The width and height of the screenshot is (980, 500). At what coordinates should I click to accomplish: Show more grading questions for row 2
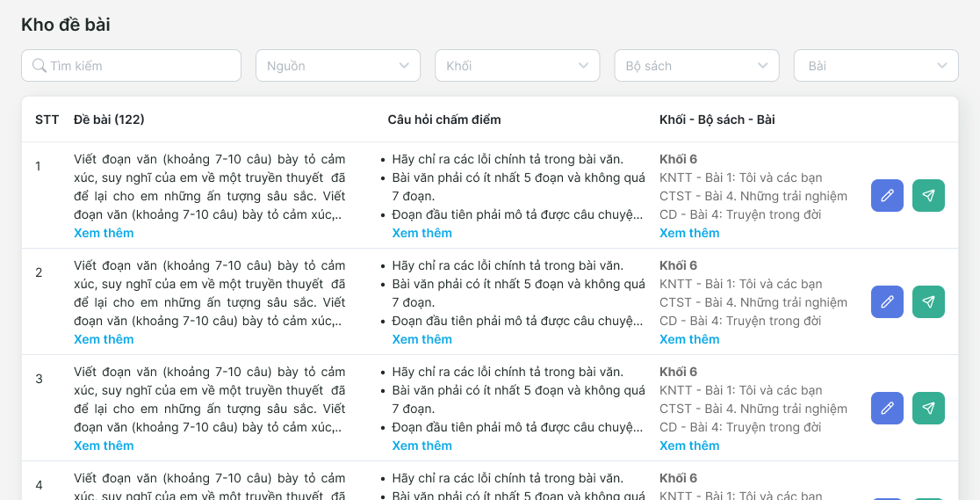pyautogui.click(x=422, y=339)
